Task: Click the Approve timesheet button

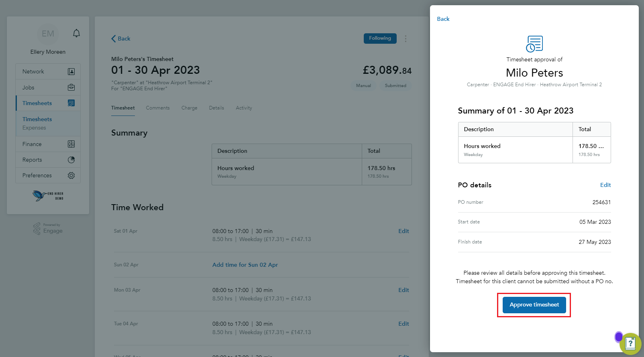Action: pos(534,305)
